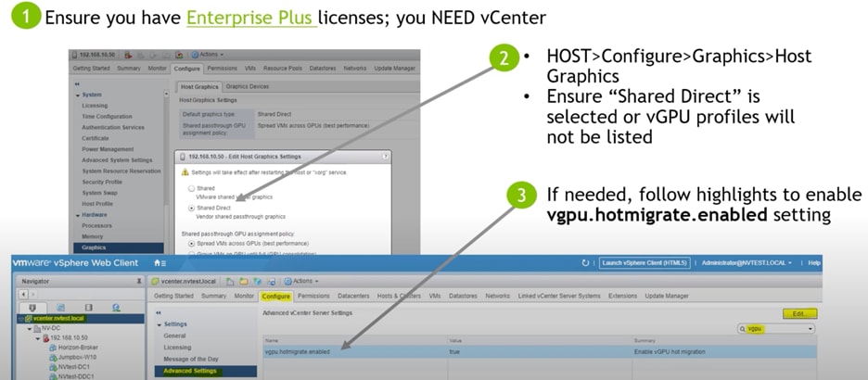Screen dimensions: 868x380
Task: Collapse 192.168.10.50 host tree node
Action: point(38,338)
